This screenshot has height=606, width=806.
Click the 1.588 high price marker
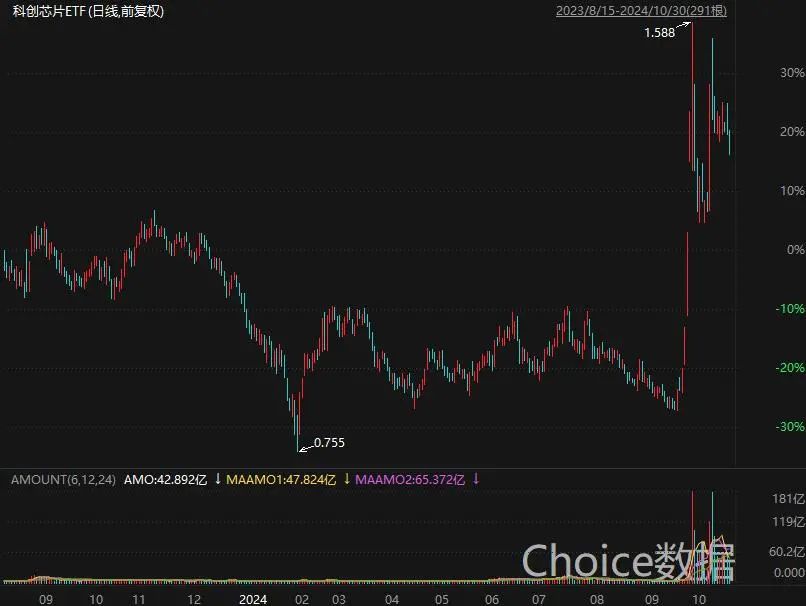coord(659,33)
